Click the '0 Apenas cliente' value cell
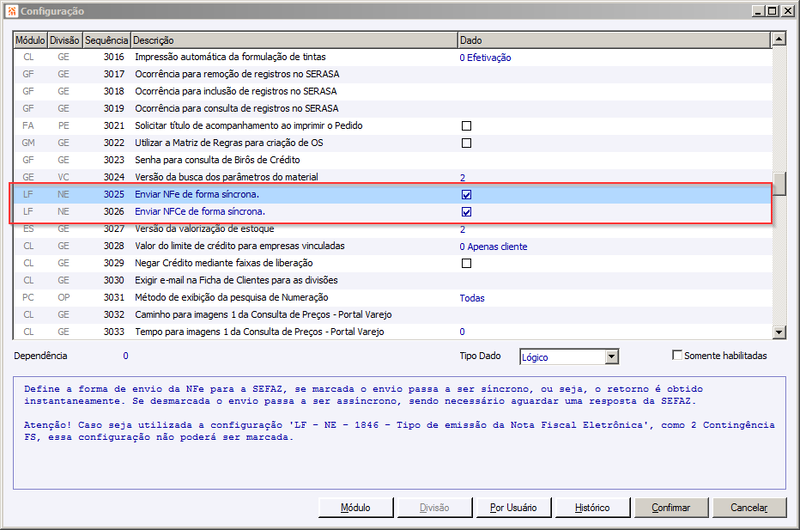800x530 pixels. point(493,246)
